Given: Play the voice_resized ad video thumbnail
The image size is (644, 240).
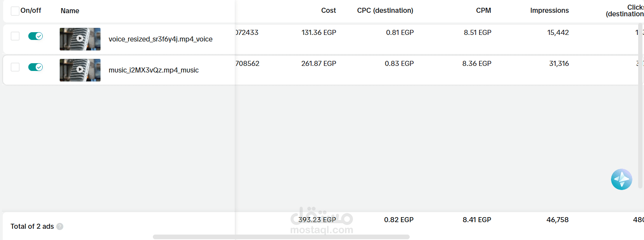Looking at the screenshot, I should pyautogui.click(x=80, y=39).
